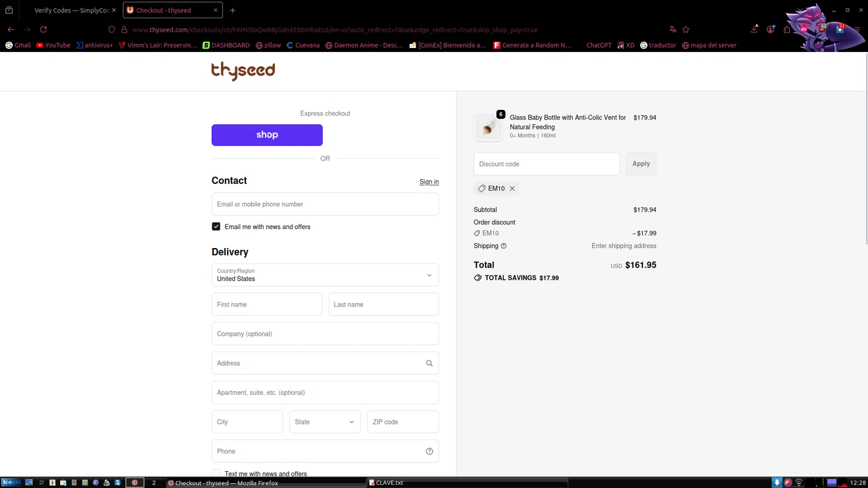Click the First name field
Viewport: 868px width, 488px height.
(x=267, y=305)
